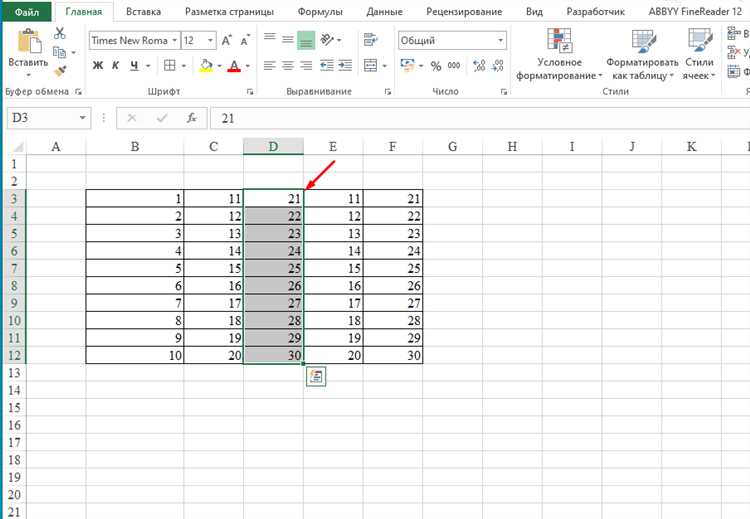
Task: Open the Файл menu tab
Action: (27, 11)
